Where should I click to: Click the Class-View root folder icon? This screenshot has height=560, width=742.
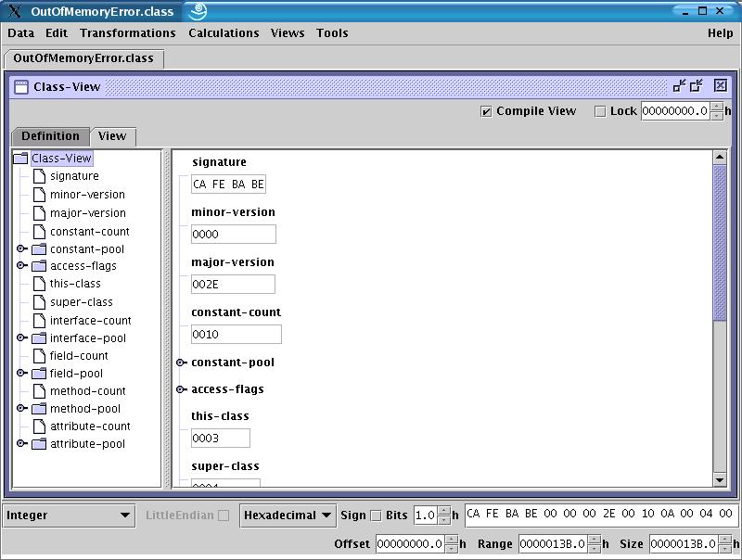point(20,159)
